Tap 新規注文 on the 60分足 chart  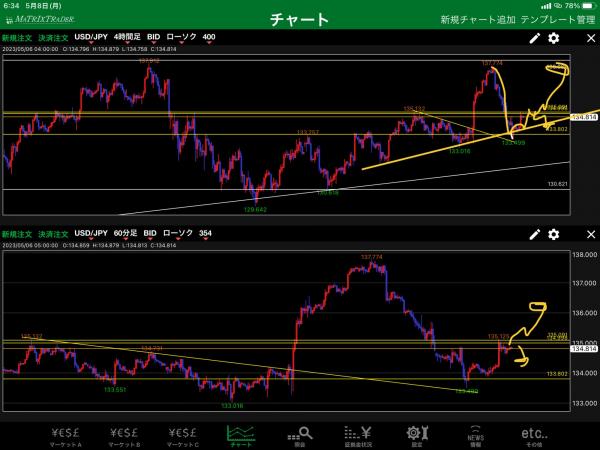pyautogui.click(x=17, y=234)
